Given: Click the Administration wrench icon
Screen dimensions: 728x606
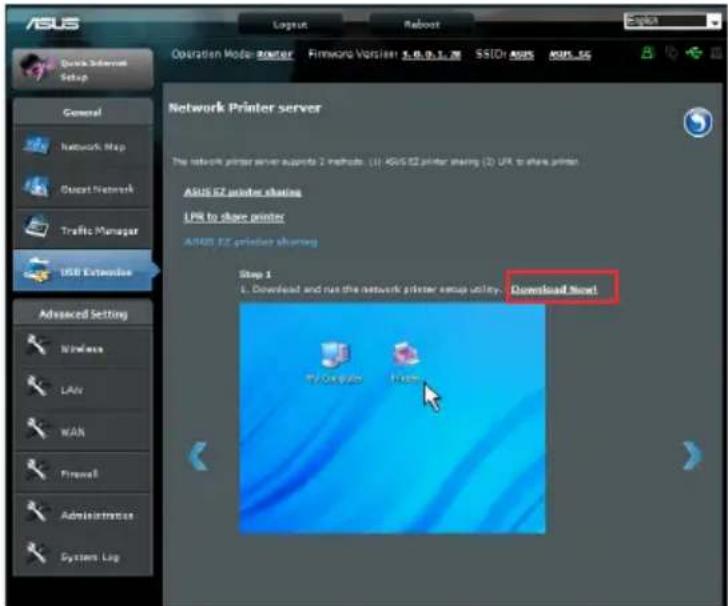Looking at the screenshot, I should [x=36, y=511].
